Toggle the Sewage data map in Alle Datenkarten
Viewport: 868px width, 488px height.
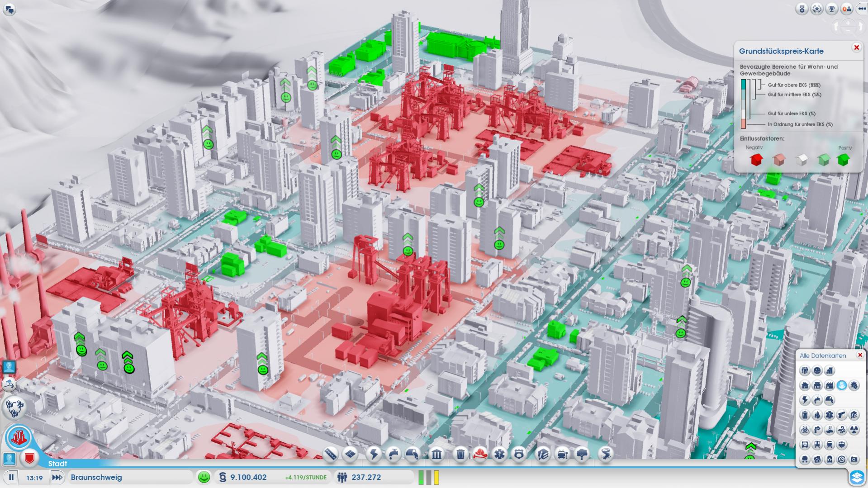pyautogui.click(x=829, y=400)
